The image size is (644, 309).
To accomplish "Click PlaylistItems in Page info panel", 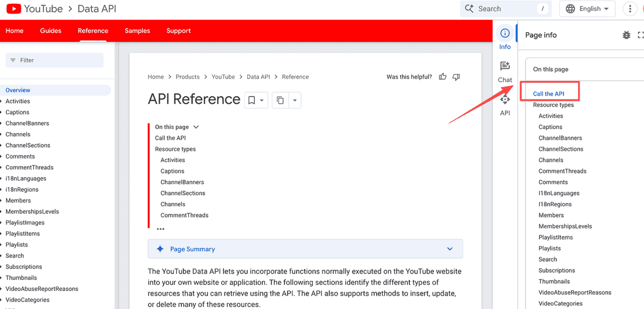I will tap(556, 237).
